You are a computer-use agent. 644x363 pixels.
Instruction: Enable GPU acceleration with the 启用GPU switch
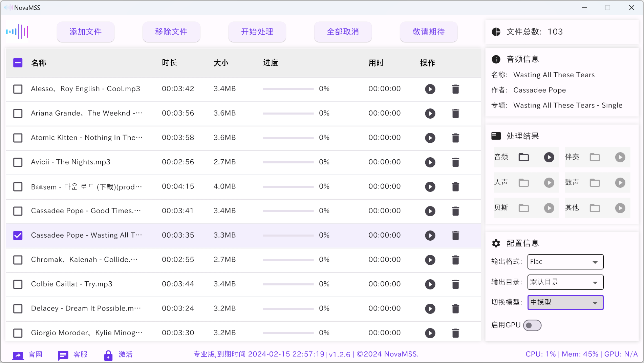point(532,325)
